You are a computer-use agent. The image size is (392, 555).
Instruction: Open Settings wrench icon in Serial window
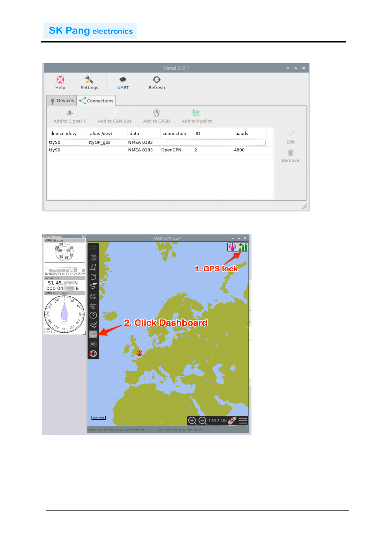pyautogui.click(x=89, y=83)
